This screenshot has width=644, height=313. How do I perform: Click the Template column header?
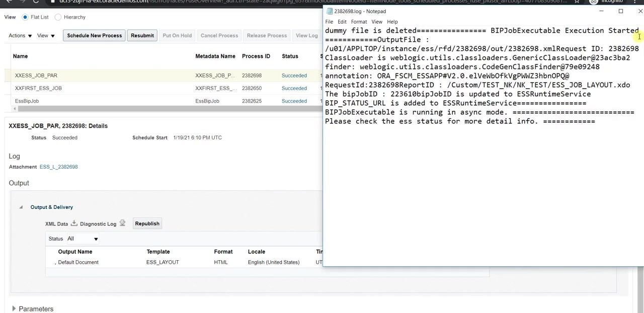click(158, 252)
